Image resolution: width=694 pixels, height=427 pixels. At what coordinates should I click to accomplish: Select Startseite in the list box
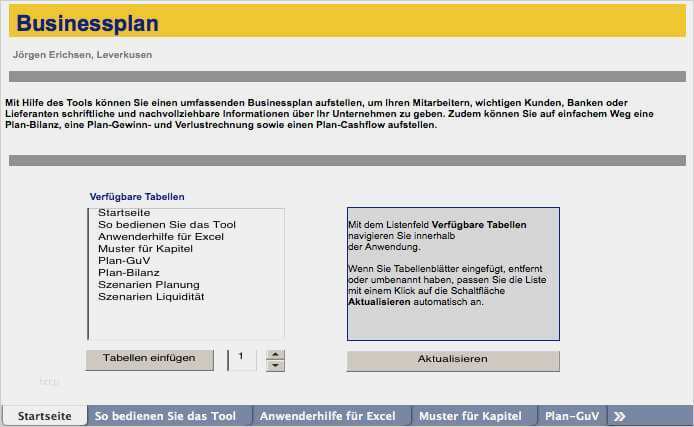point(124,213)
